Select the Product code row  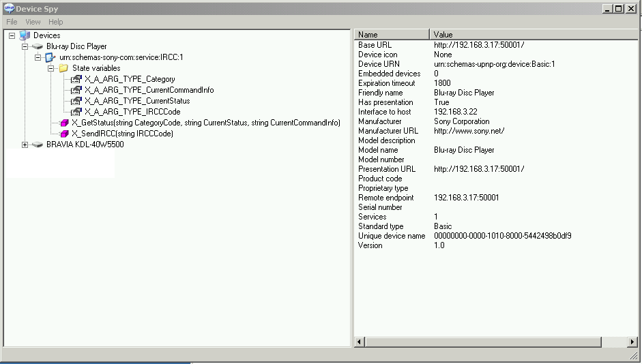coord(496,179)
